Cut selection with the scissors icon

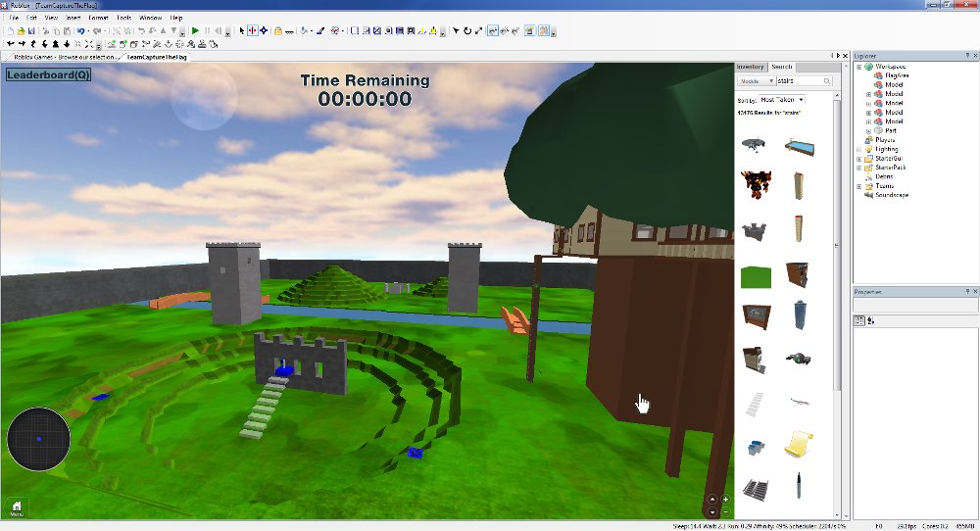point(46,30)
